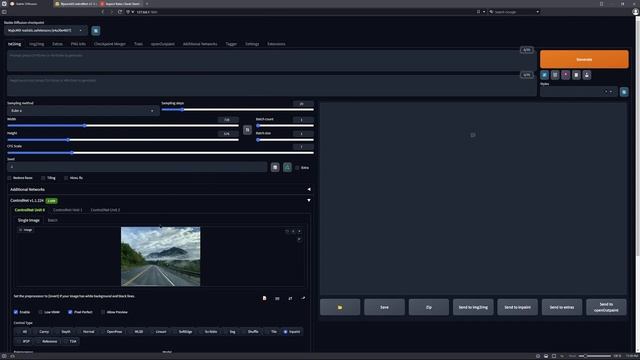Screen dimensions: 640x360
Task: Click the webcam icon in ControlNet
Action: tap(277, 298)
